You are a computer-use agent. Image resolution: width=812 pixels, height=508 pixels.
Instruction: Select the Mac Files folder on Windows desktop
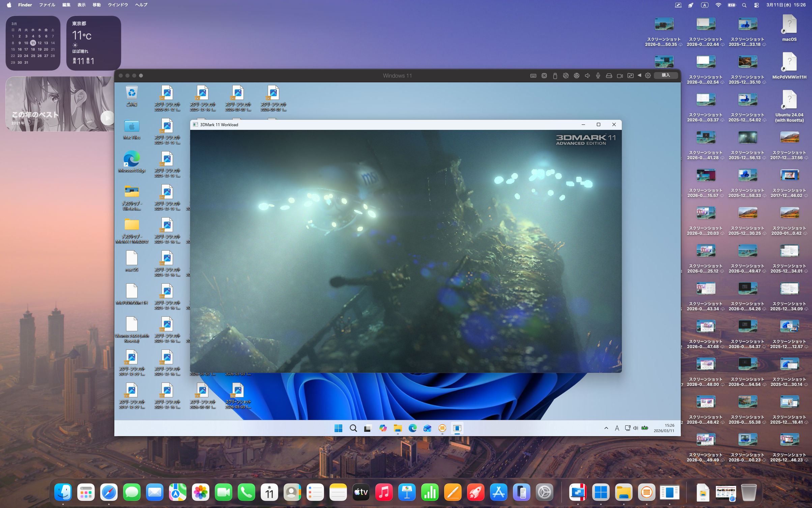[x=132, y=130]
